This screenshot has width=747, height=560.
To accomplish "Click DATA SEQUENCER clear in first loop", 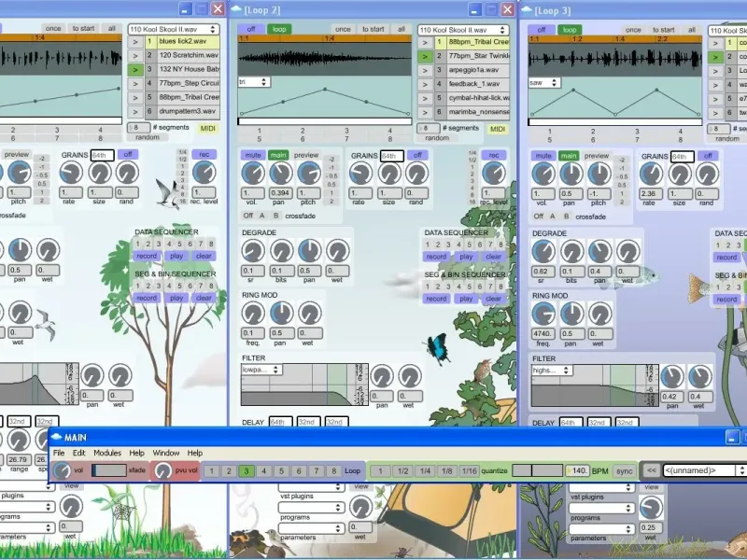I will point(204,256).
